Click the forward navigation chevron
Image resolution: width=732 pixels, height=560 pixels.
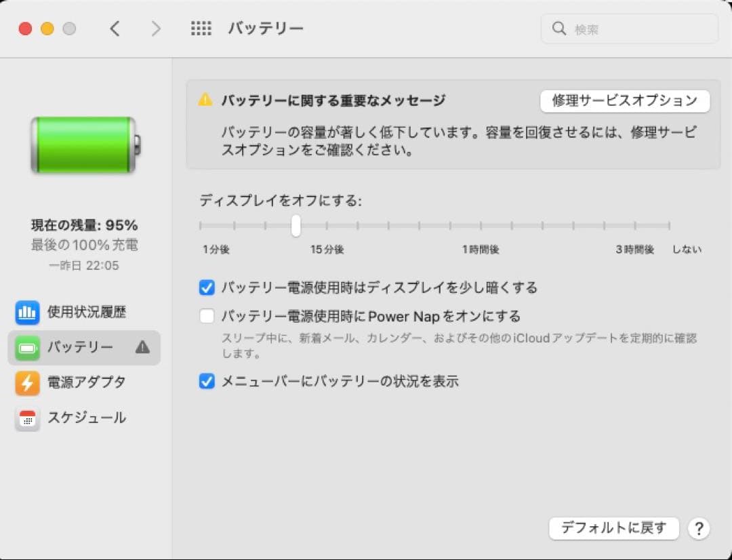pos(156,28)
